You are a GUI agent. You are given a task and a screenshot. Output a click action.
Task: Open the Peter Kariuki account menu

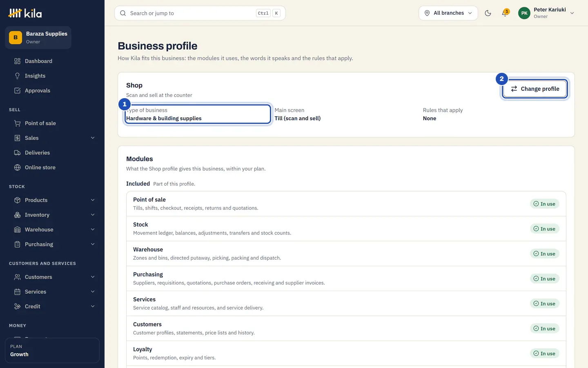[x=546, y=13]
